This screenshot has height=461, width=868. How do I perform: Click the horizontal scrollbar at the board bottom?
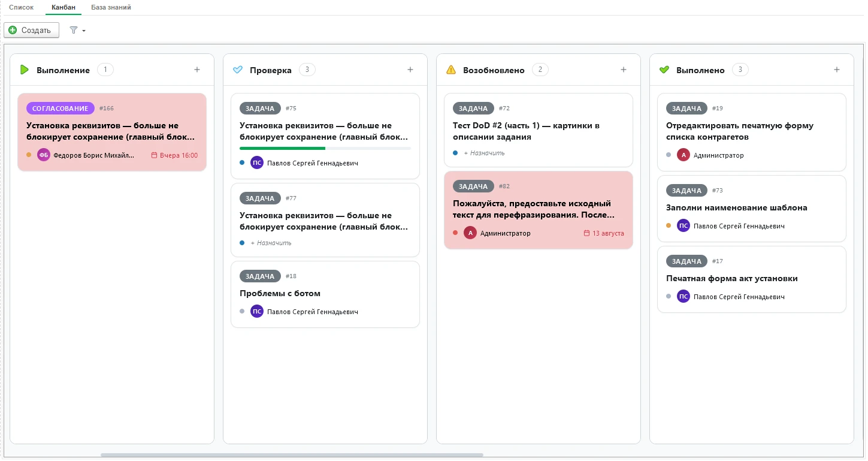292,455
